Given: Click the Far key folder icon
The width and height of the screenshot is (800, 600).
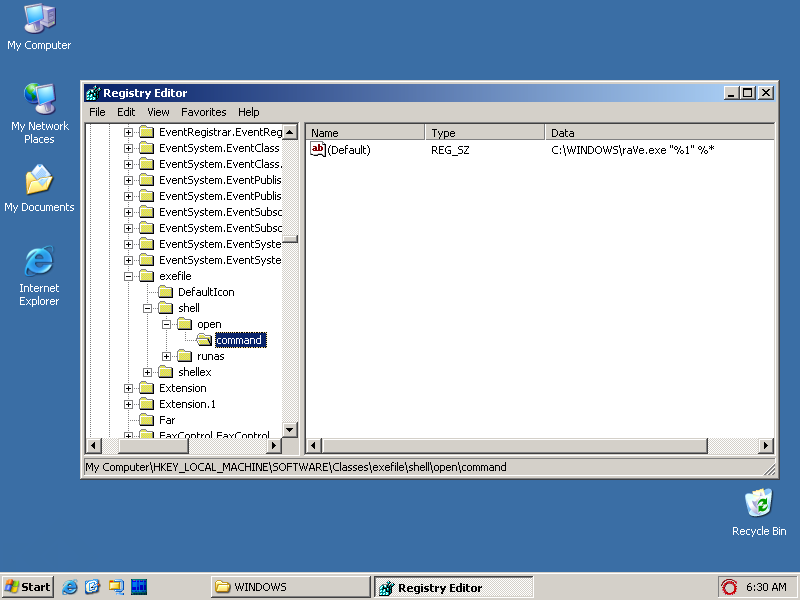Looking at the screenshot, I should (146, 420).
